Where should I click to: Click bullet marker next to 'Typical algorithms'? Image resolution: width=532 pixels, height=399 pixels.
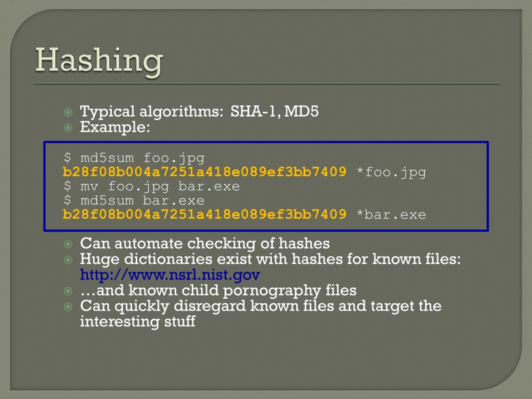pos(68,112)
